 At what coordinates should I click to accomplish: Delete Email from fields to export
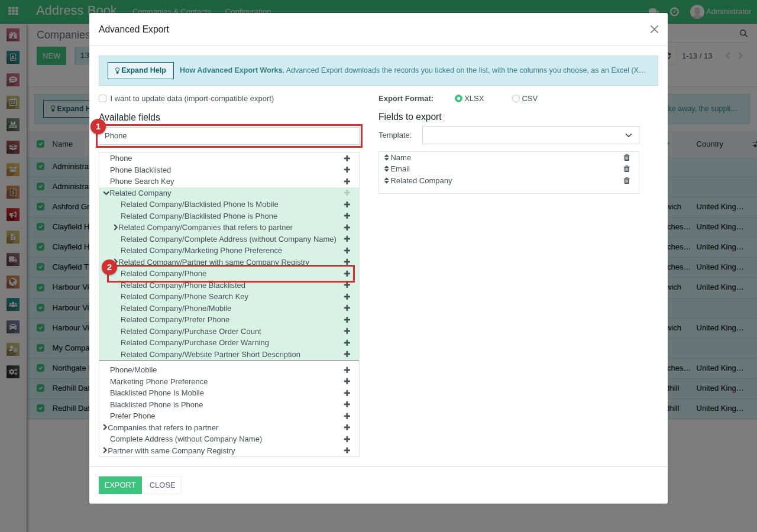627,168
